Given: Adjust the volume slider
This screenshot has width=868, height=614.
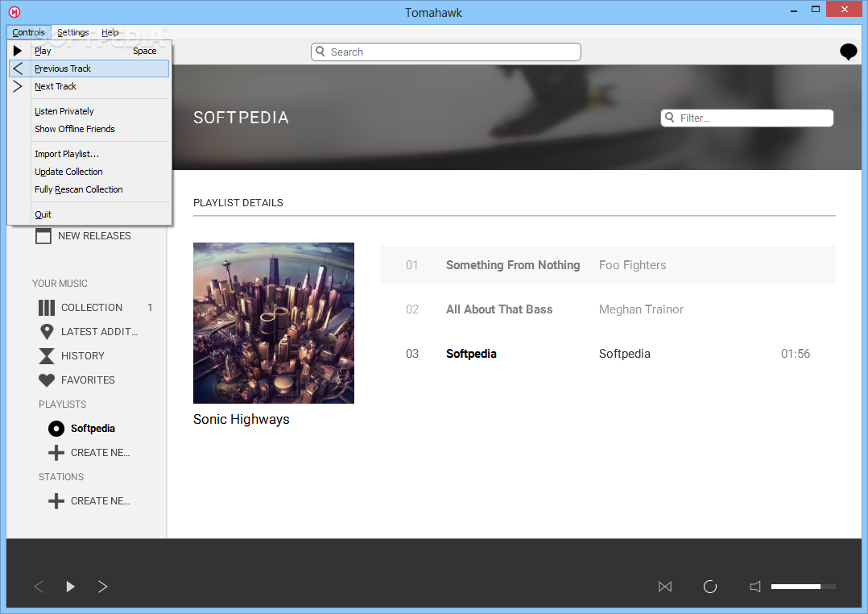Looking at the screenshot, I should point(804,587).
